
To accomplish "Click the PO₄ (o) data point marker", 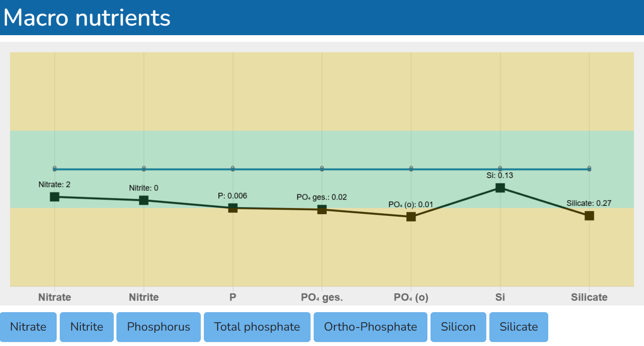I will [x=411, y=217].
